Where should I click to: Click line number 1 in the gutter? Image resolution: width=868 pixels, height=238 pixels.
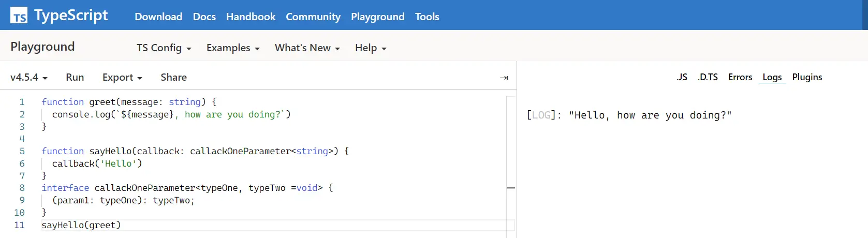(x=22, y=102)
